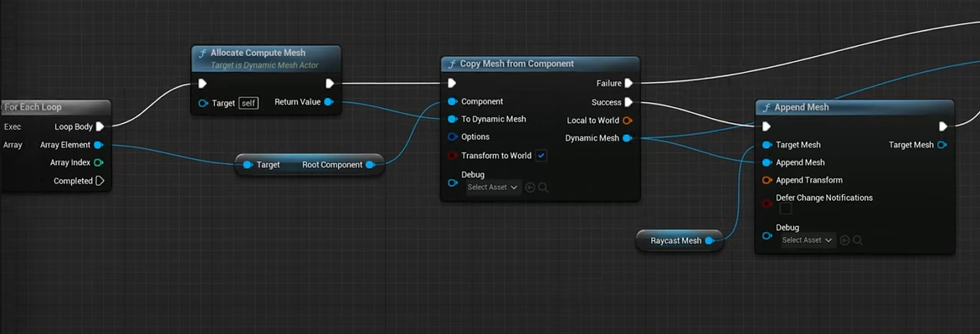Click the Root Component output pin

370,165
